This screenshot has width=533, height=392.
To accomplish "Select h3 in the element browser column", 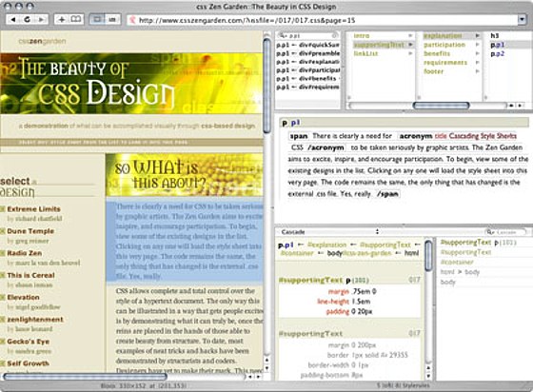I will pos(495,35).
